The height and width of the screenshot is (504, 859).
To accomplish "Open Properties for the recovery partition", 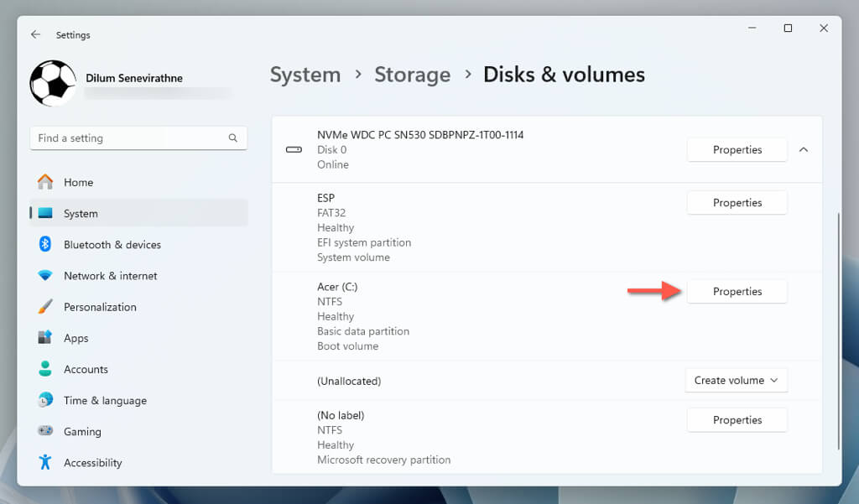I will coord(737,420).
